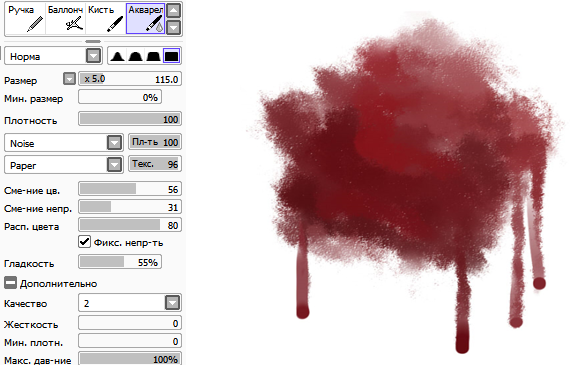Click the Мин. плотн. value field
The height and width of the screenshot is (365, 574).
130,341
